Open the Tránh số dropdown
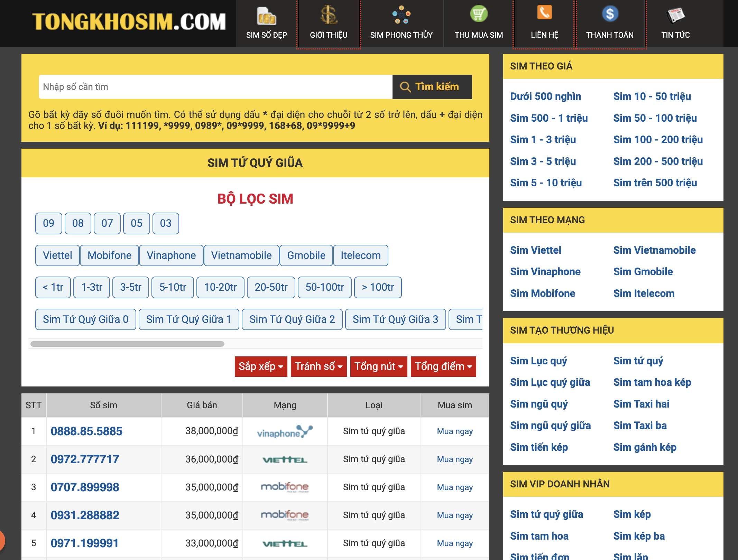Image resolution: width=738 pixels, height=560 pixels. coord(319,366)
